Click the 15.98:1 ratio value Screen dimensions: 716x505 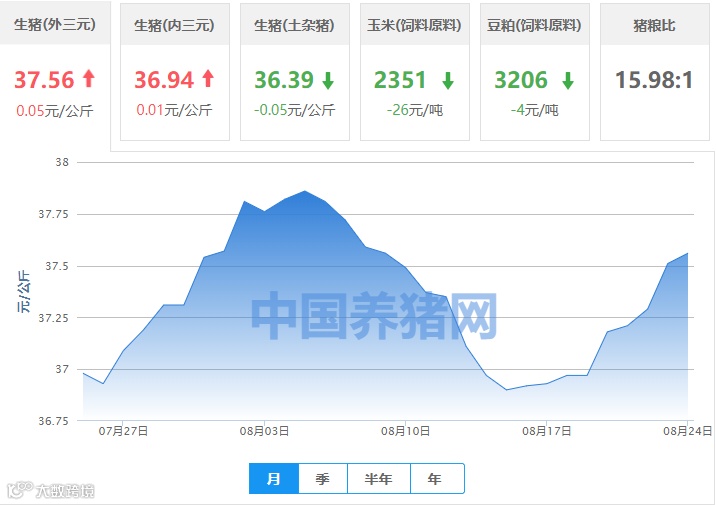654,80
